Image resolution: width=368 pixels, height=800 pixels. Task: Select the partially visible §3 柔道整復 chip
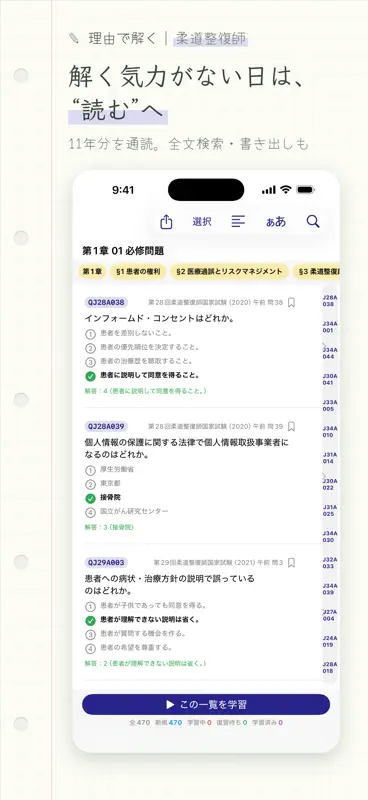click(x=316, y=272)
